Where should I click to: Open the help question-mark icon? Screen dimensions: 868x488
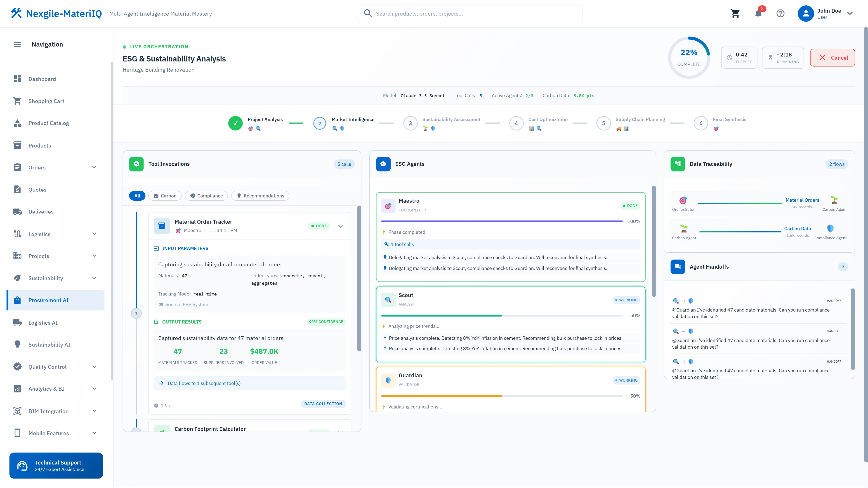[780, 14]
